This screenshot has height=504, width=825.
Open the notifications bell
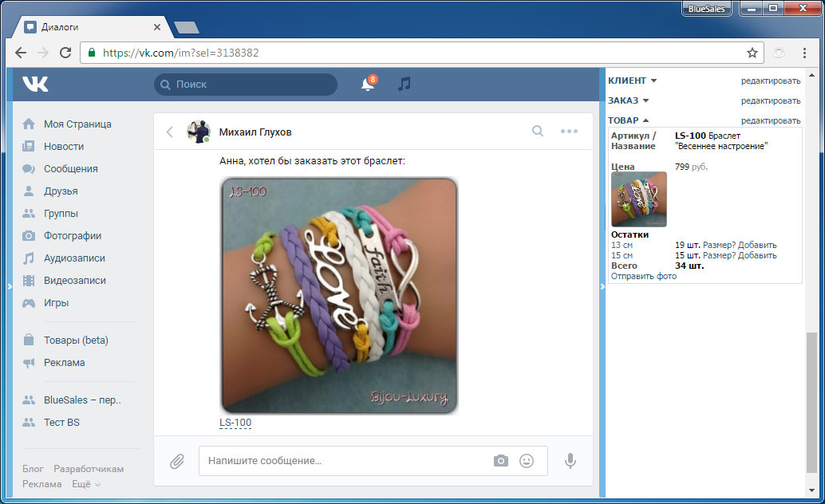368,84
